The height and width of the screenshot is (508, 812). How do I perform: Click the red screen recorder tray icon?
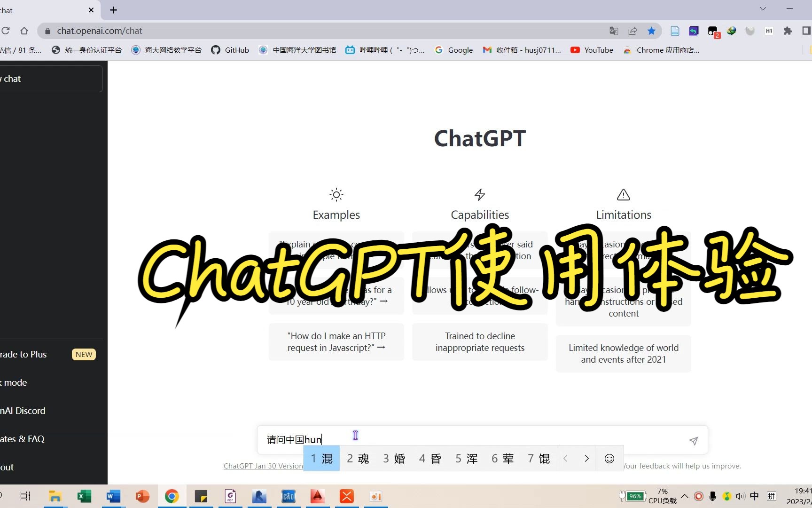[x=699, y=496]
